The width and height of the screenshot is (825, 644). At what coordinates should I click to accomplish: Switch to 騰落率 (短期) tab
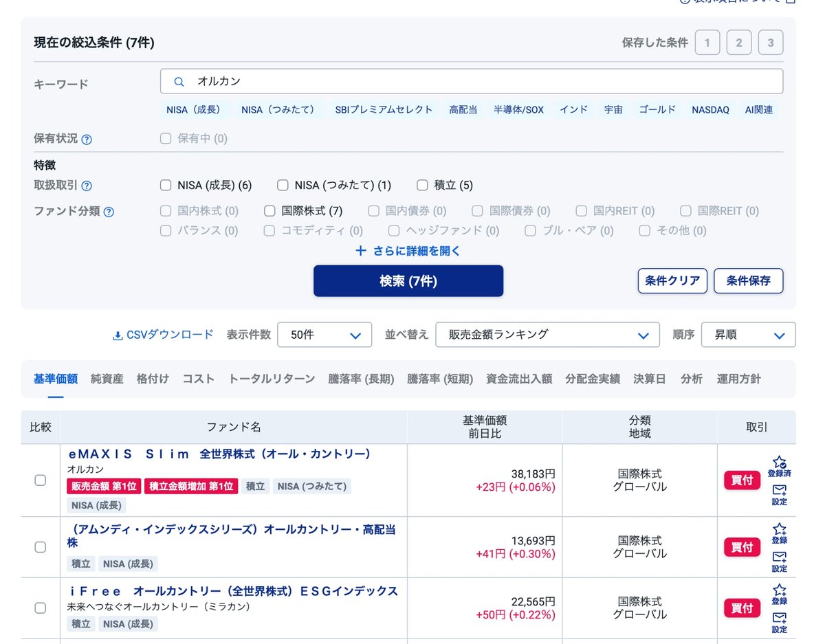coord(440,379)
